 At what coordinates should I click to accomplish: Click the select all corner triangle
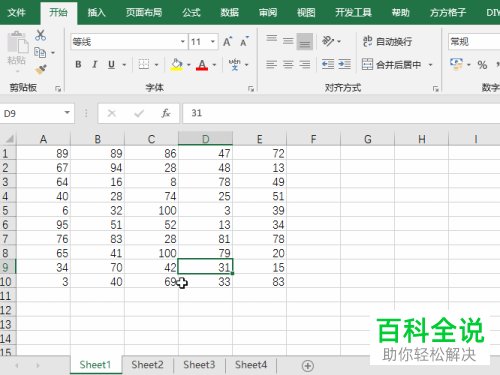(10, 139)
